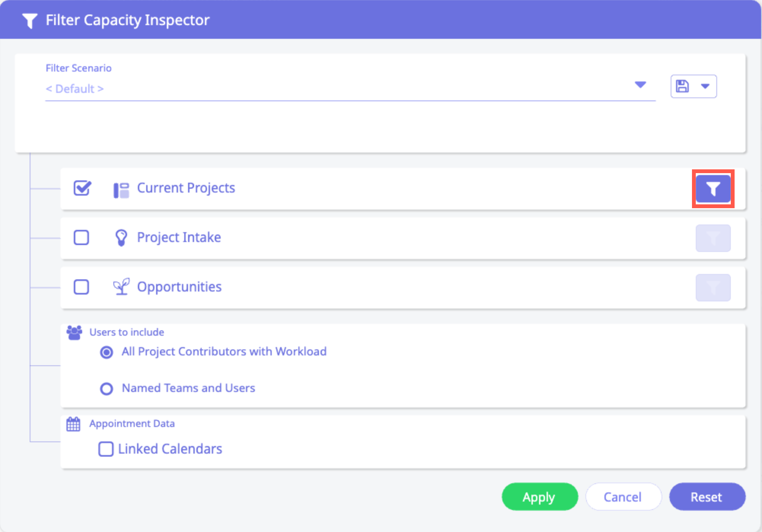Screen dimensions: 762x532
Task: Click the Appointment Data calendar icon
Action: (x=73, y=424)
